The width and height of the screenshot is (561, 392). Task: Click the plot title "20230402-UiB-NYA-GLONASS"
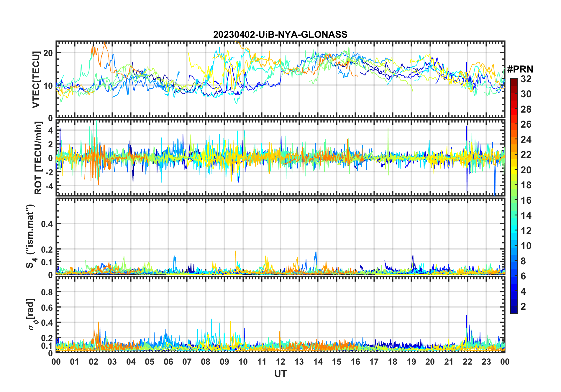pos(280,35)
